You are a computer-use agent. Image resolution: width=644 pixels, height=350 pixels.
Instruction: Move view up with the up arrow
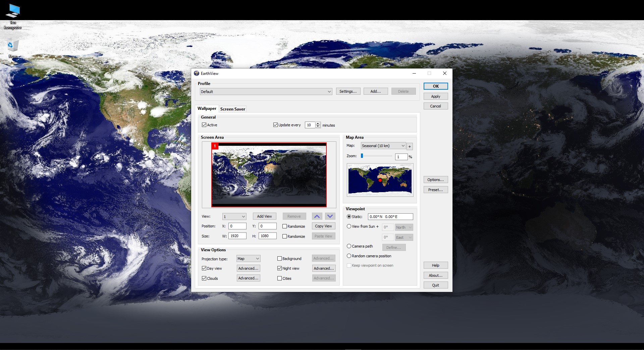pyautogui.click(x=317, y=216)
